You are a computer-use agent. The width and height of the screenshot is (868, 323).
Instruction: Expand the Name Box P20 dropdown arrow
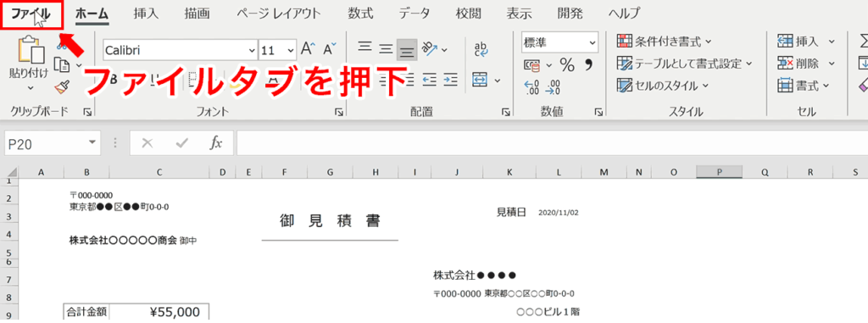click(x=92, y=143)
